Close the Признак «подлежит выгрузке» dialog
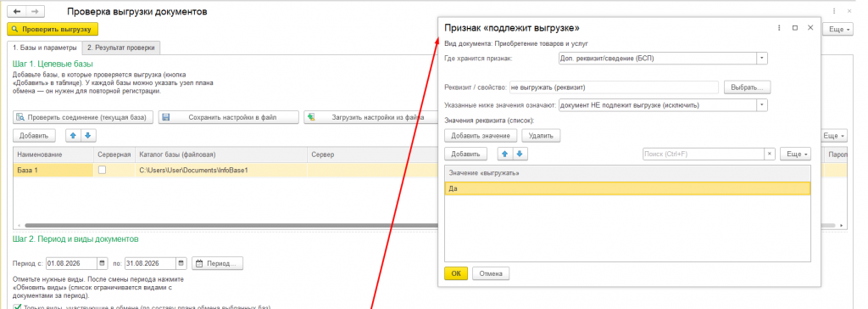Screen dimensions: 868x309 [810, 28]
